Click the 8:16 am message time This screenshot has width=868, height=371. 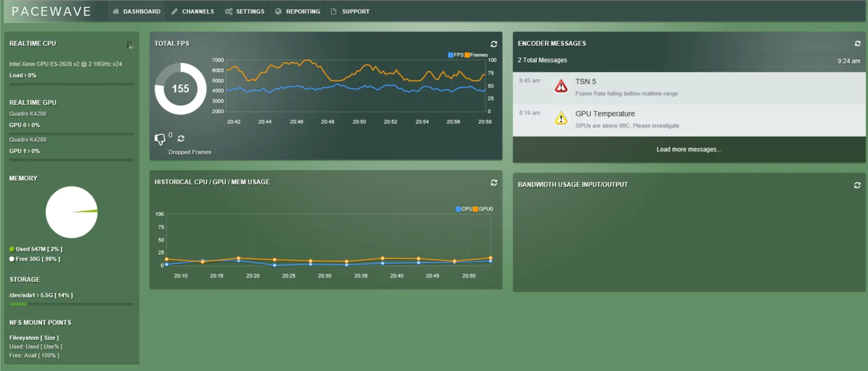click(529, 113)
